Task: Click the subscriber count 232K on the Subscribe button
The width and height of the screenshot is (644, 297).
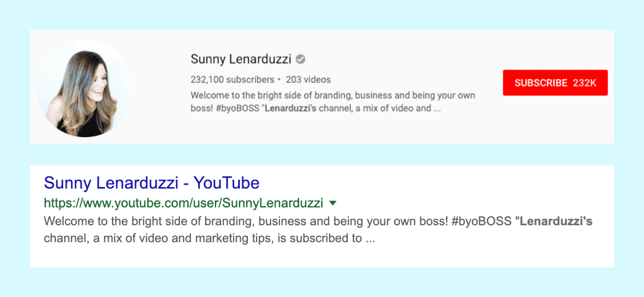Action: 585,83
